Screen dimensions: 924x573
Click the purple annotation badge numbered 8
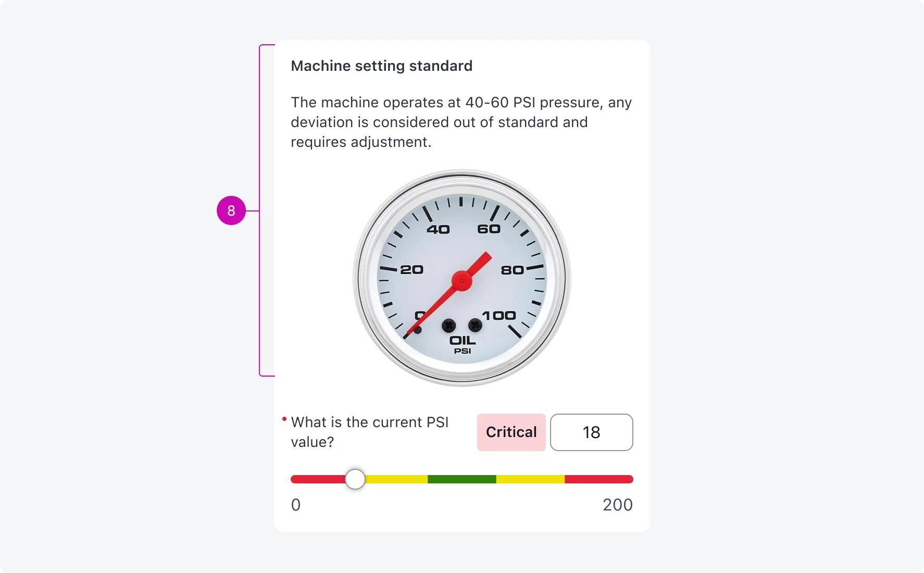point(231,210)
